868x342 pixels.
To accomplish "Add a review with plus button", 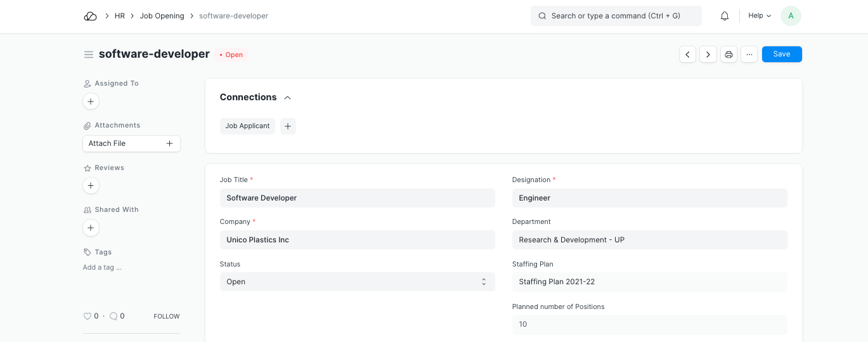I will [x=91, y=186].
